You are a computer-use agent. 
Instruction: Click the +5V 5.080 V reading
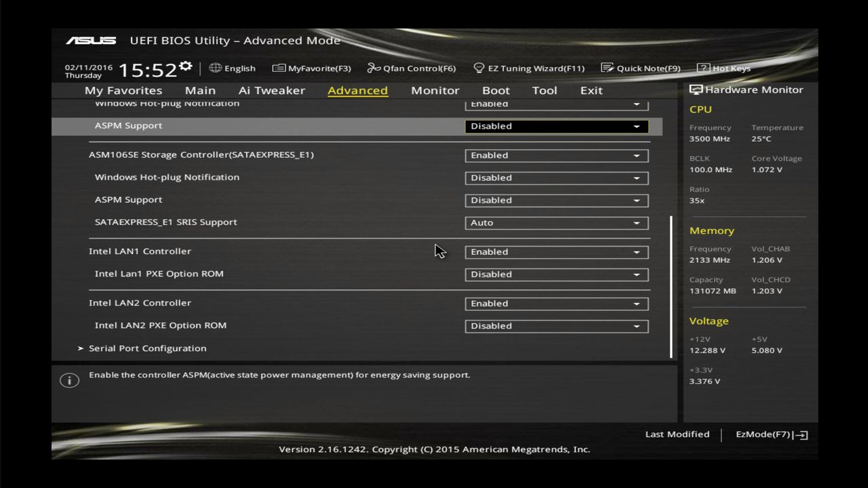[x=767, y=350]
